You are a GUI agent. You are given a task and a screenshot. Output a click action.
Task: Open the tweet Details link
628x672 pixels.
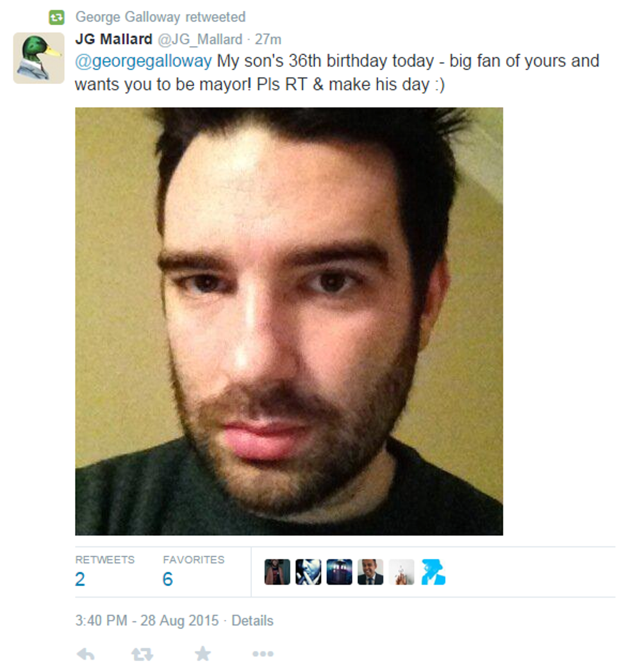252,621
